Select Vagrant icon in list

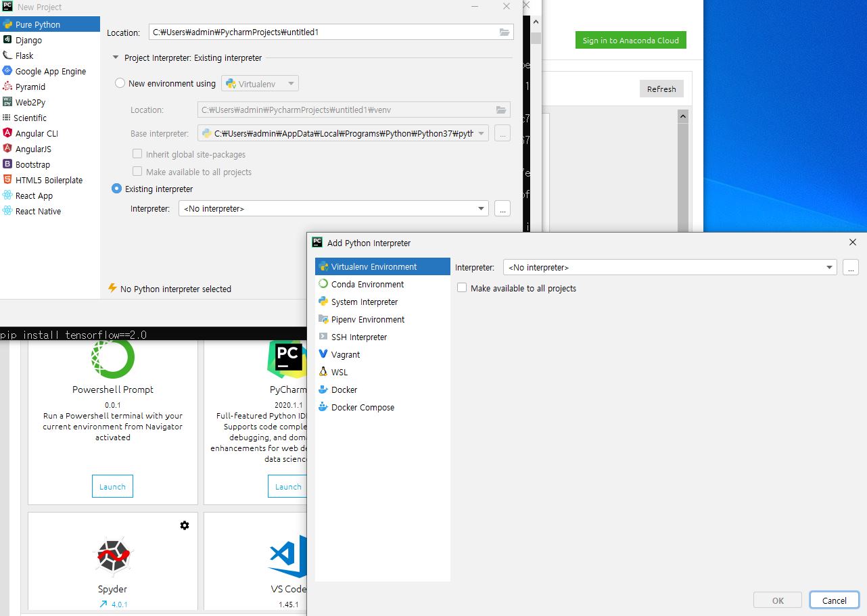tap(324, 354)
